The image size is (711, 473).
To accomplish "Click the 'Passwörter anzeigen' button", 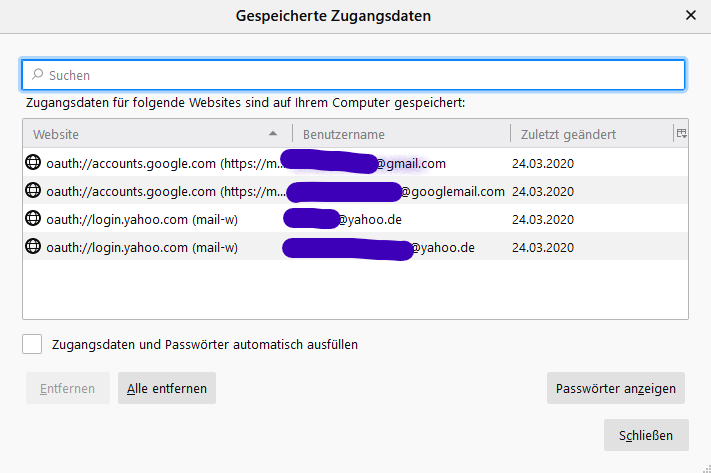I will click(x=617, y=388).
